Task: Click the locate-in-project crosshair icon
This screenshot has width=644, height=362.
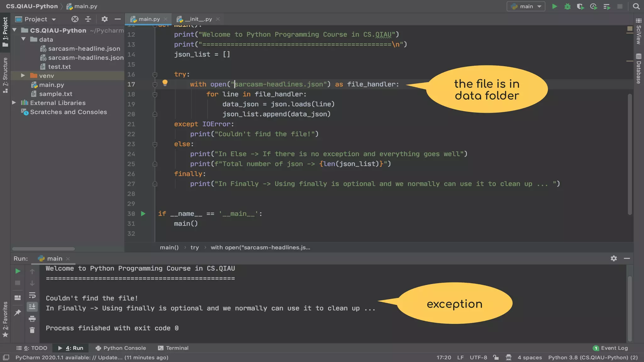Action: coord(75,19)
